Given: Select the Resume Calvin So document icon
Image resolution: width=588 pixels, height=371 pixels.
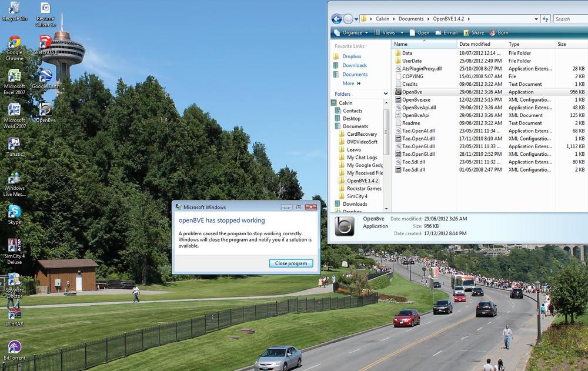Looking at the screenshot, I should point(45,14).
